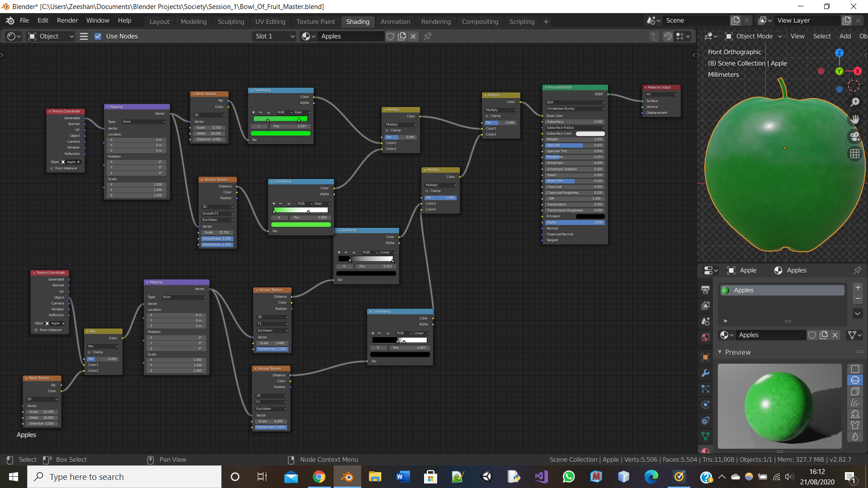The height and width of the screenshot is (488, 868).
Task: Click the fake user shield icon for Apples
Action: click(x=390, y=36)
